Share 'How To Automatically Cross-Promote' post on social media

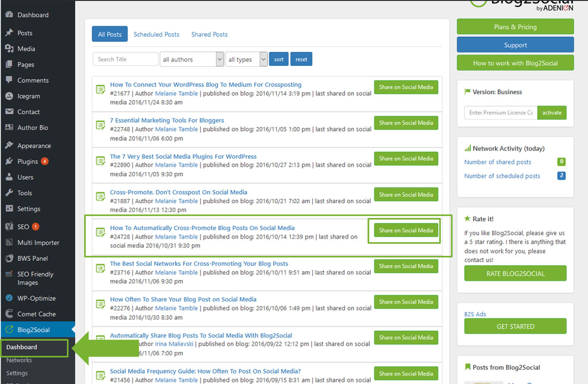(406, 230)
